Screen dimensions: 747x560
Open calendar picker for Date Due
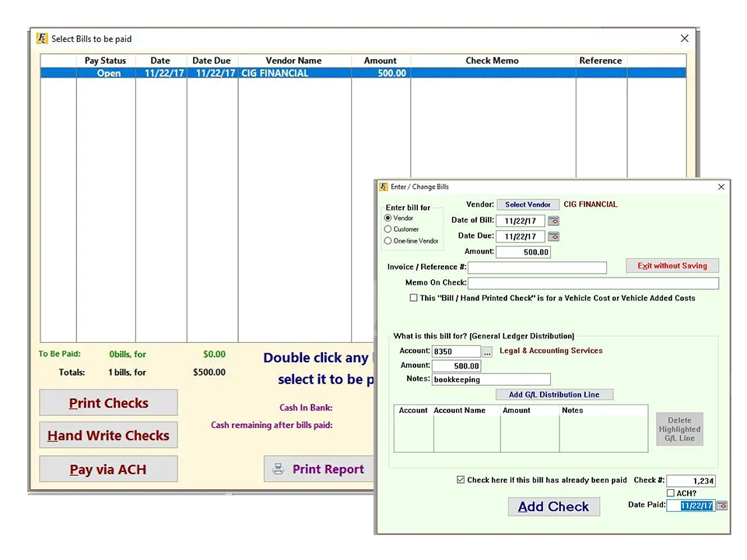click(553, 236)
